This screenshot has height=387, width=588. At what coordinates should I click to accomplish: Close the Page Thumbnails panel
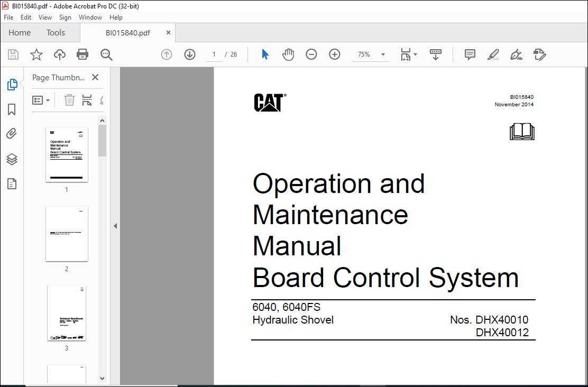95,77
